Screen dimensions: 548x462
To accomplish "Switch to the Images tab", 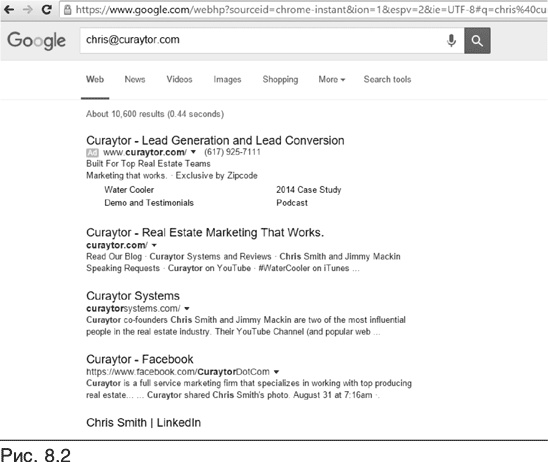I will tap(227, 80).
